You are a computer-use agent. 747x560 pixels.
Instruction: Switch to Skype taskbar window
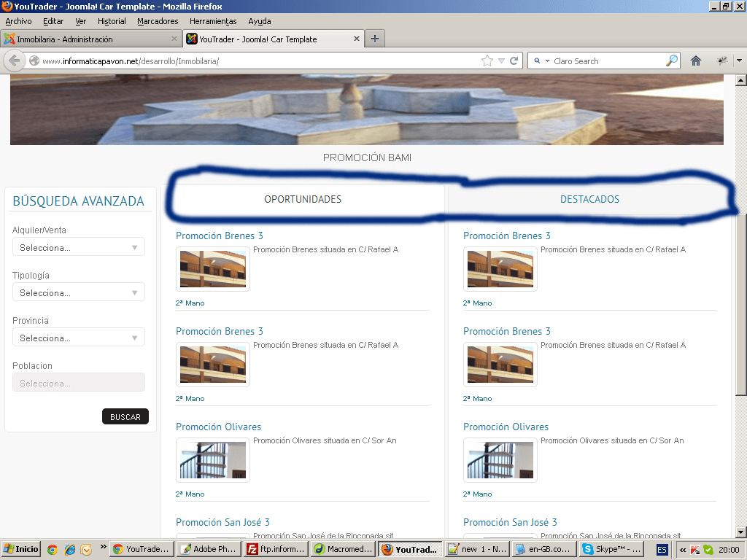pos(611,549)
